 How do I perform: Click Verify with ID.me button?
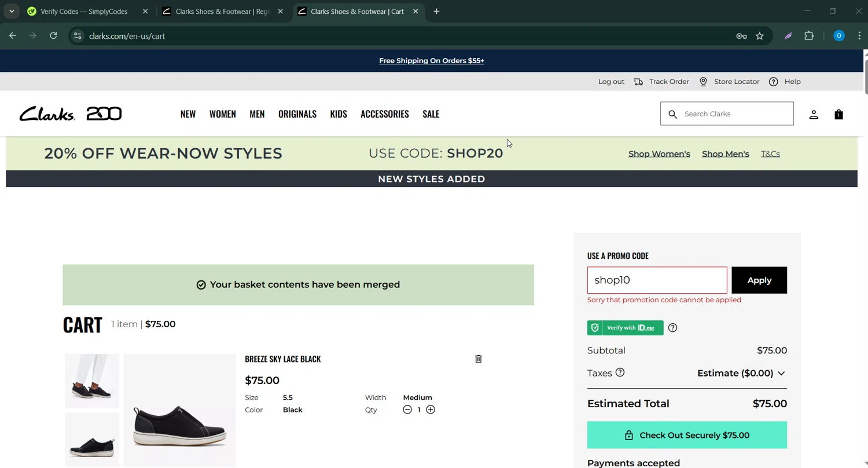(x=625, y=328)
